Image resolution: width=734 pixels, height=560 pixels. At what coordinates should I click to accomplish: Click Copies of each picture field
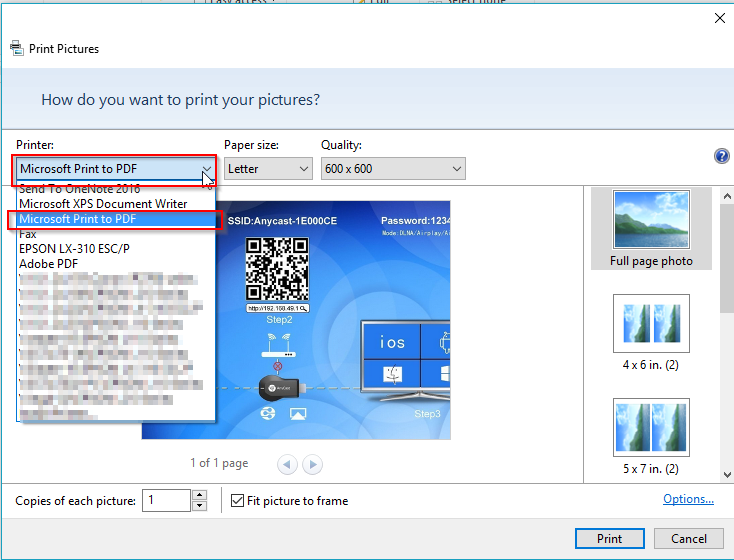click(167, 500)
